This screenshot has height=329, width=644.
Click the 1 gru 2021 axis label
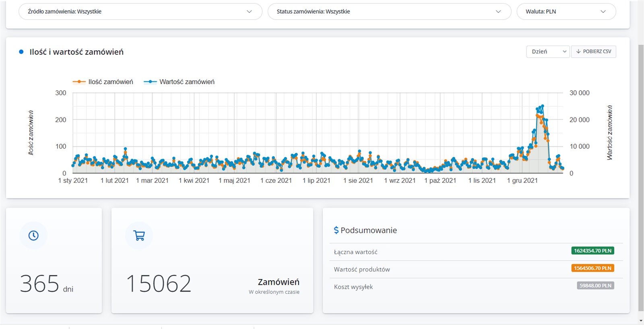pyautogui.click(x=522, y=180)
